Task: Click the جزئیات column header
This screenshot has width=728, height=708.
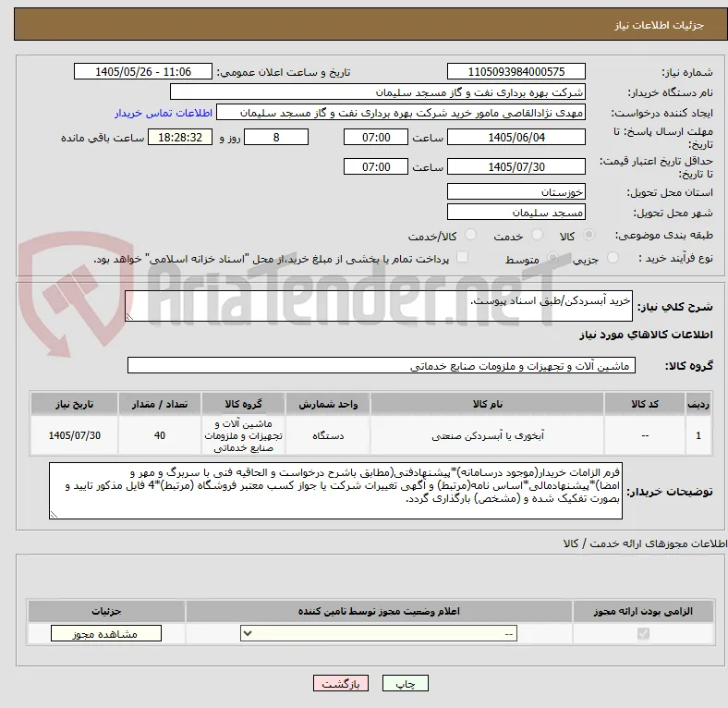Action: point(106,611)
